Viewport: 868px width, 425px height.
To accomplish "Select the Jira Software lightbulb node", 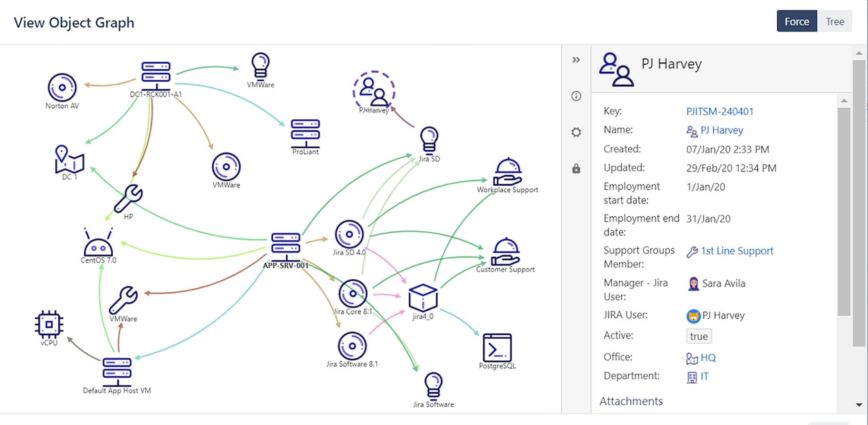I will click(434, 386).
